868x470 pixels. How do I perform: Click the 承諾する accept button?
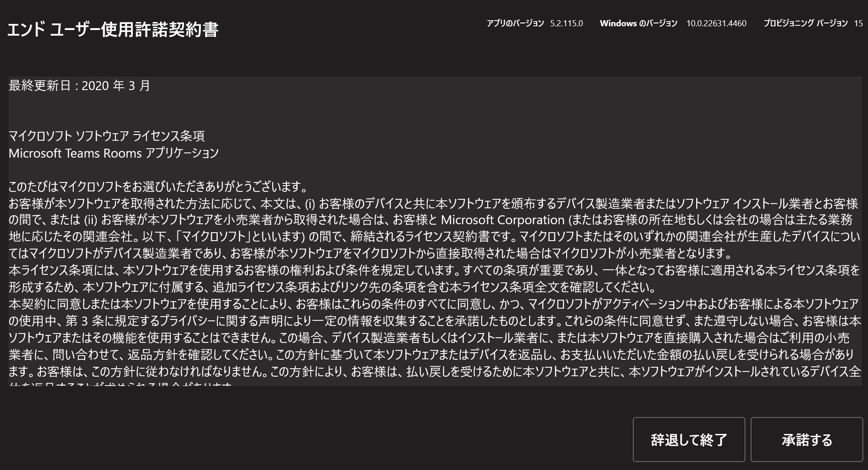(x=807, y=440)
